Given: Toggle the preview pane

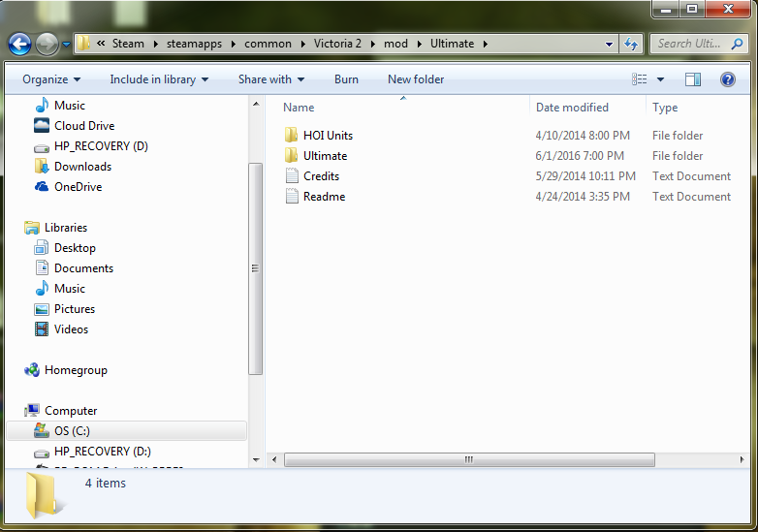Looking at the screenshot, I should tap(693, 79).
